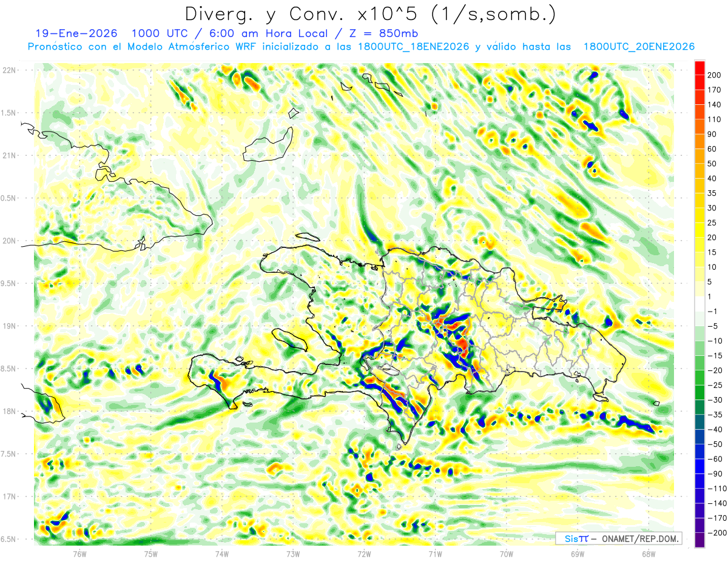Click the green swatch between -20 and -25

[699, 378]
